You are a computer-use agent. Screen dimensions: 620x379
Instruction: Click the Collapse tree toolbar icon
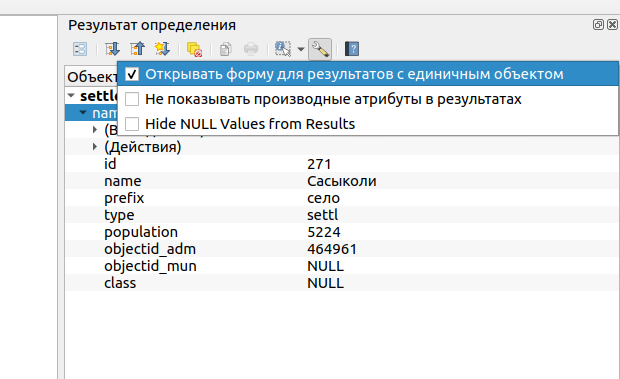coord(138,49)
